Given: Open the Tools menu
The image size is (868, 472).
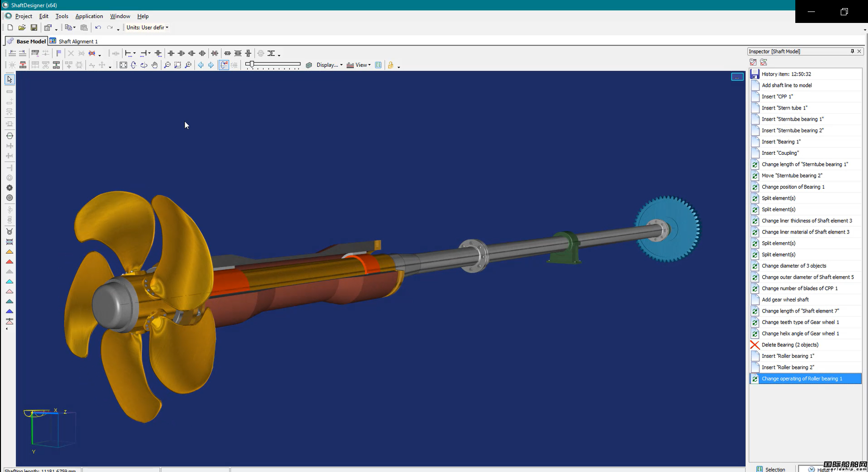Looking at the screenshot, I should 62,16.
